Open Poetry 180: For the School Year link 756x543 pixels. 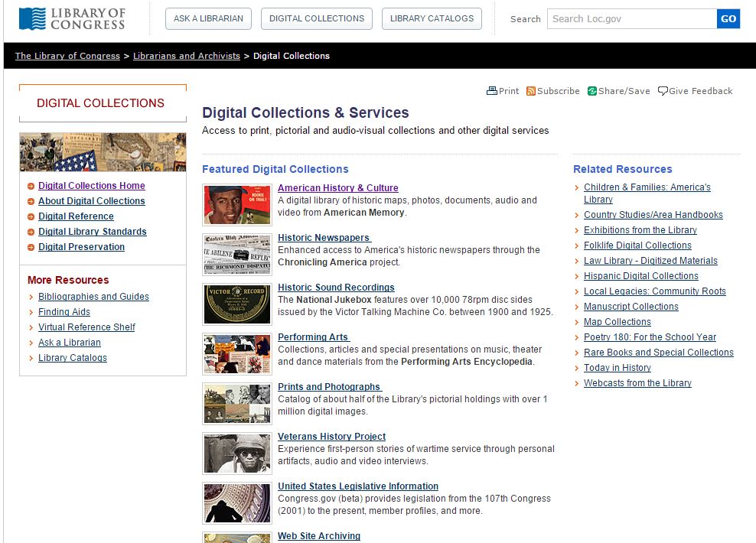650,337
